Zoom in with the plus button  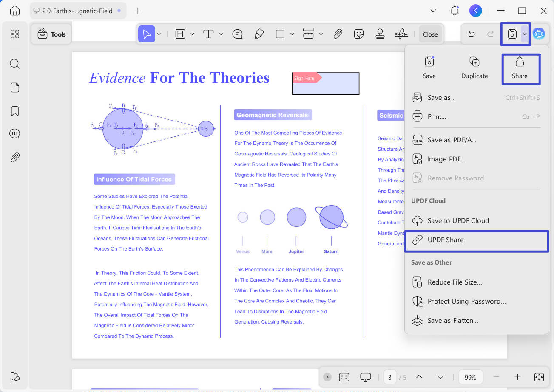(x=517, y=377)
